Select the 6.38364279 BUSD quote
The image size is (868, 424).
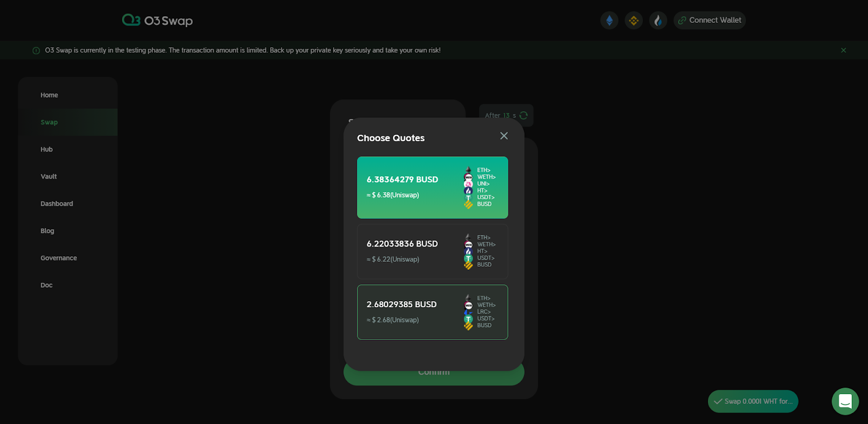(432, 187)
